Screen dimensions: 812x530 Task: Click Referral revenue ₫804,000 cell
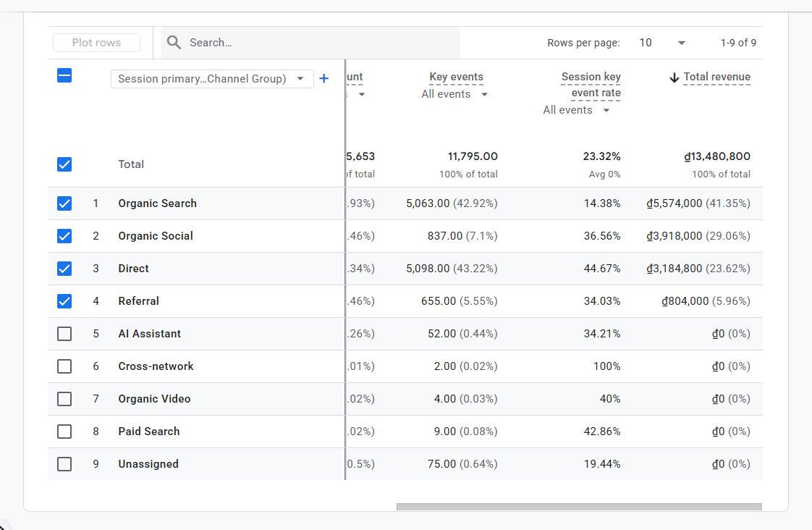tap(706, 301)
